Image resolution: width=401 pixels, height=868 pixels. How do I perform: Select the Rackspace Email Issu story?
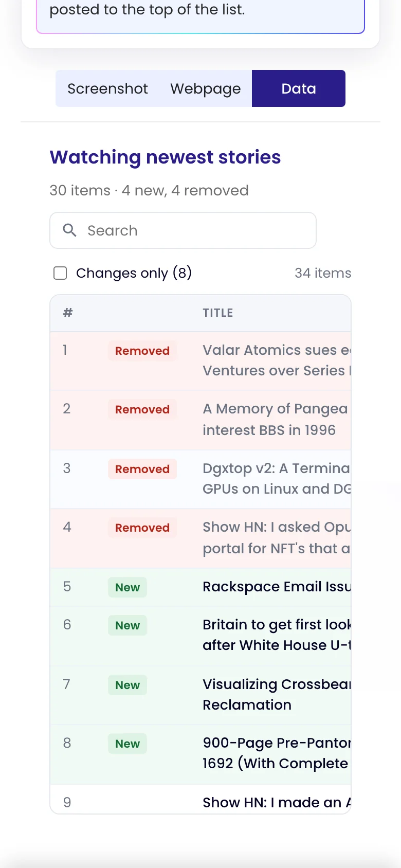pyautogui.click(x=277, y=587)
